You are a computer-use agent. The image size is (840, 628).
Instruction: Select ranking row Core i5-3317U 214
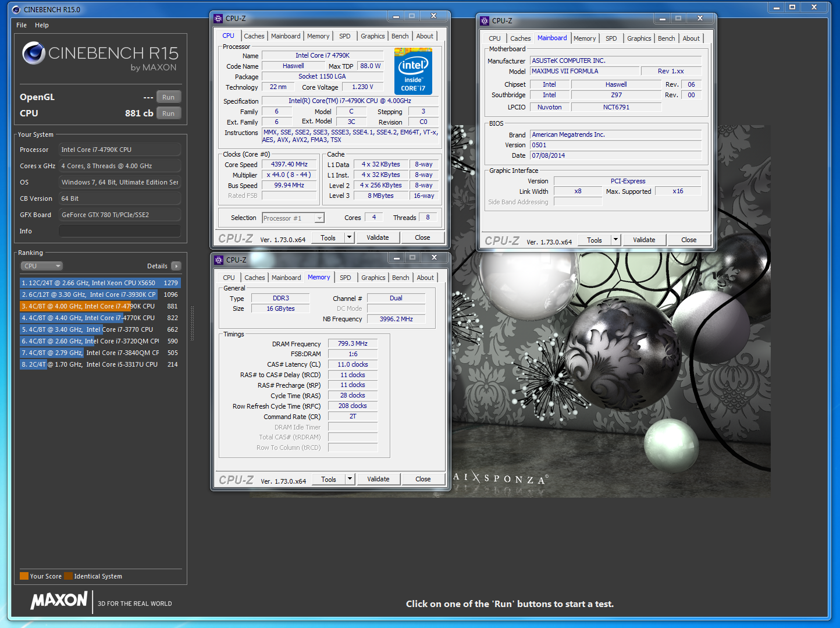(x=100, y=364)
